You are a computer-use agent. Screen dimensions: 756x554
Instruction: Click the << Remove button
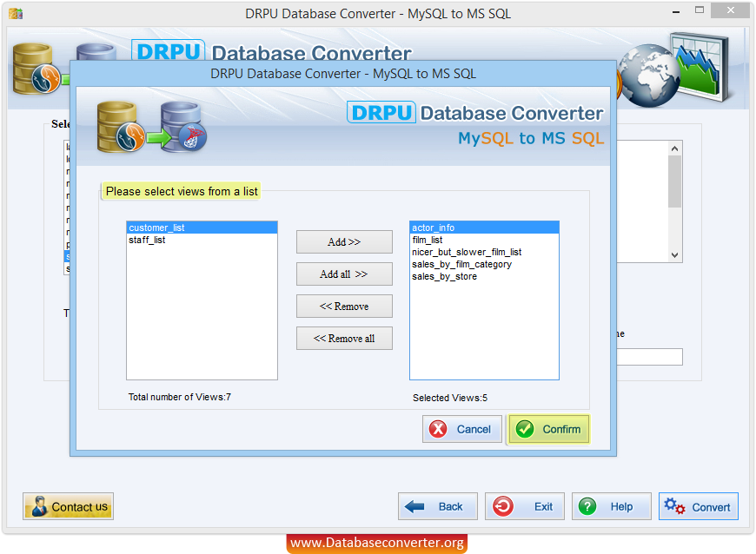coord(344,307)
